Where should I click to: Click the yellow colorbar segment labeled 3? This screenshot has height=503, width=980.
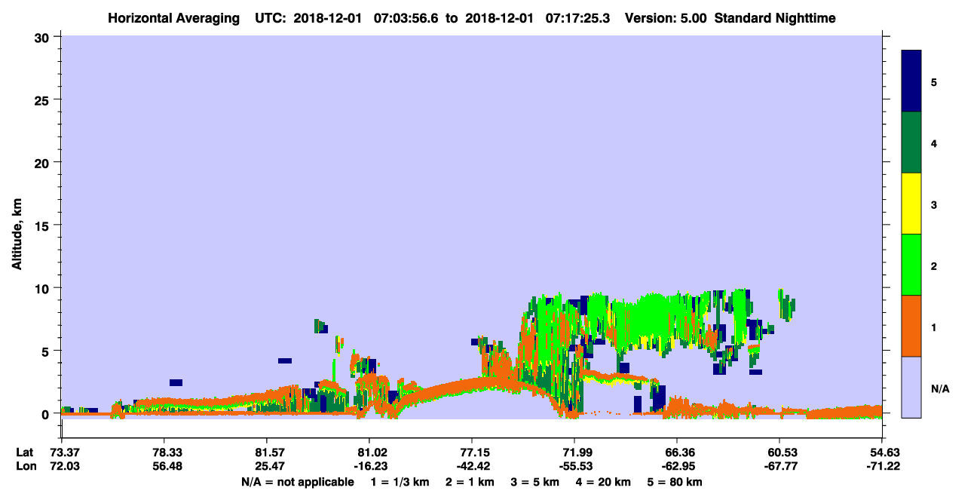pyautogui.click(x=911, y=204)
